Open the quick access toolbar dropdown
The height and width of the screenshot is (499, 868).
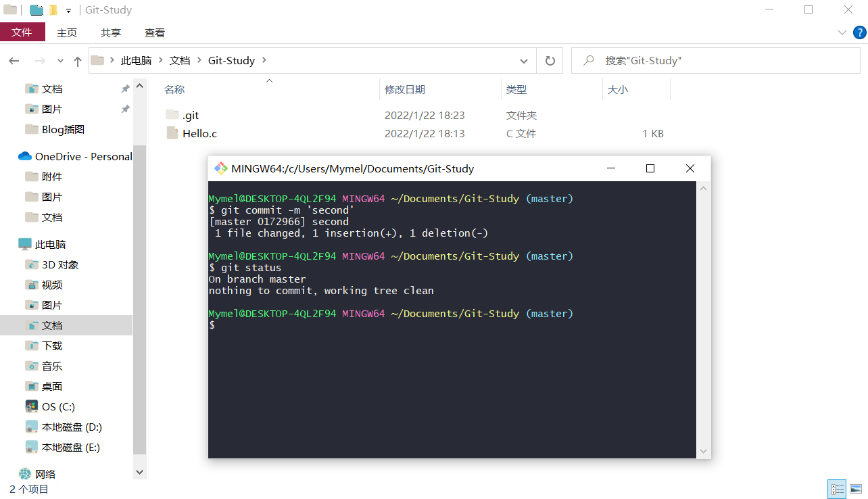[69, 10]
